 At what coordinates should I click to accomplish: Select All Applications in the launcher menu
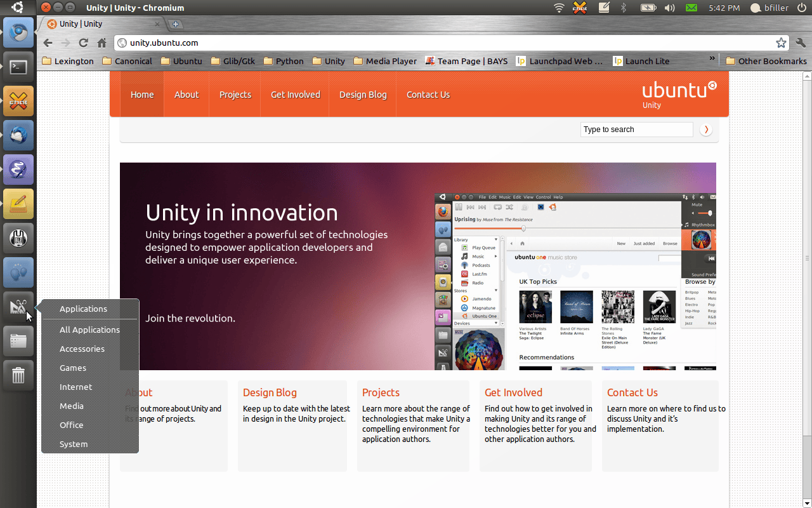tap(89, 330)
